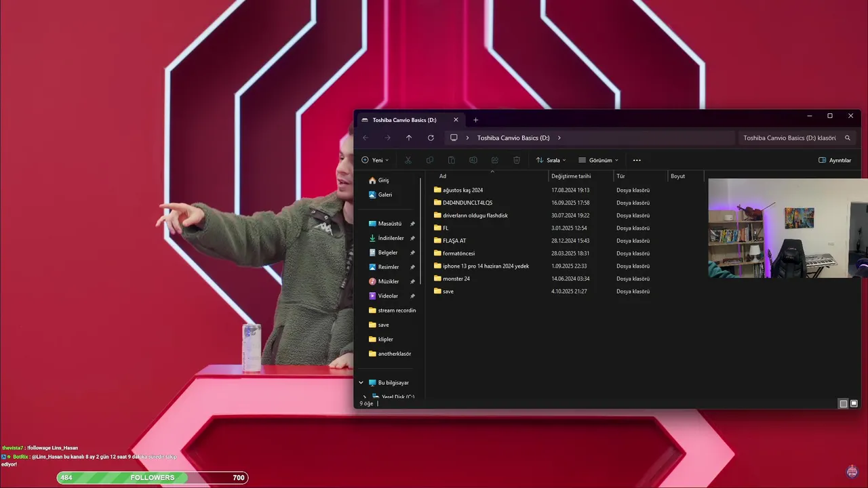The width and height of the screenshot is (868, 488).
Task: Sort by Değiştirme tarihi column header
Action: [571, 176]
